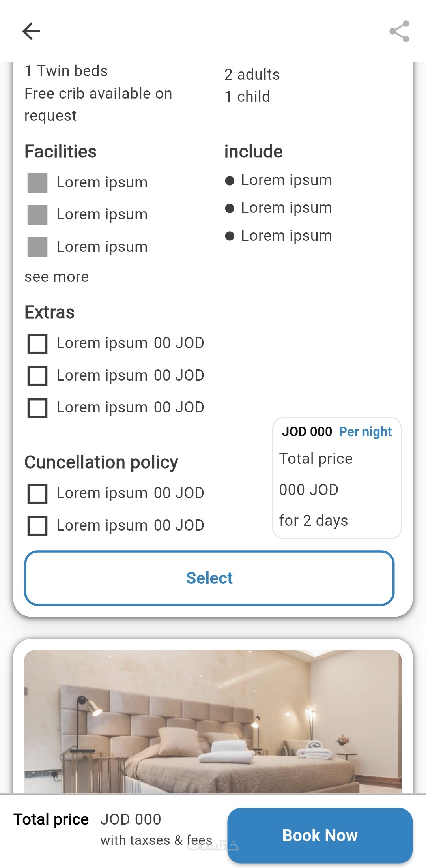Click the first bullet under include
Screen dimensions: 426x868
click(230, 181)
